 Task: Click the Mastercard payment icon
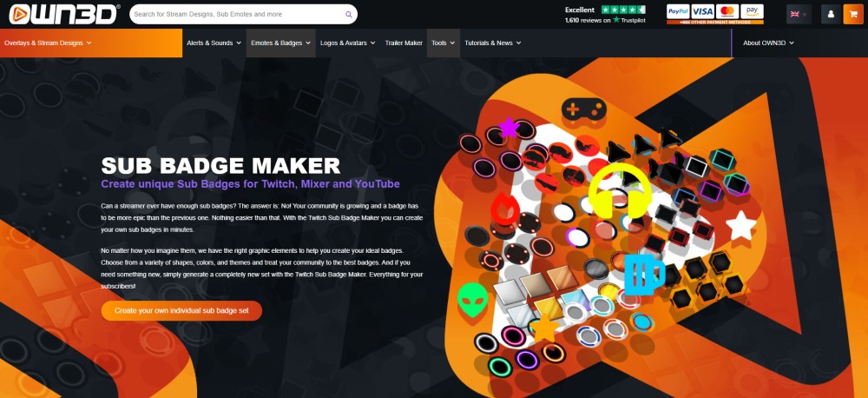point(727,11)
